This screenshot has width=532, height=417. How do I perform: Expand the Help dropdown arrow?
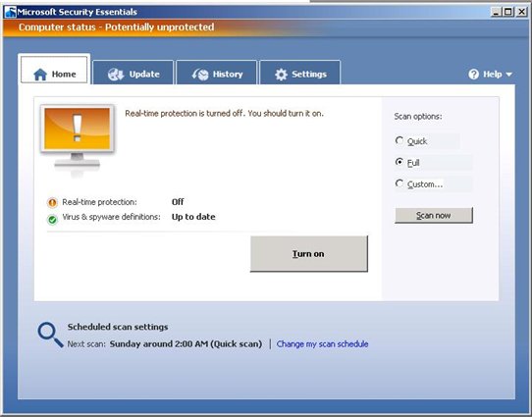click(508, 75)
